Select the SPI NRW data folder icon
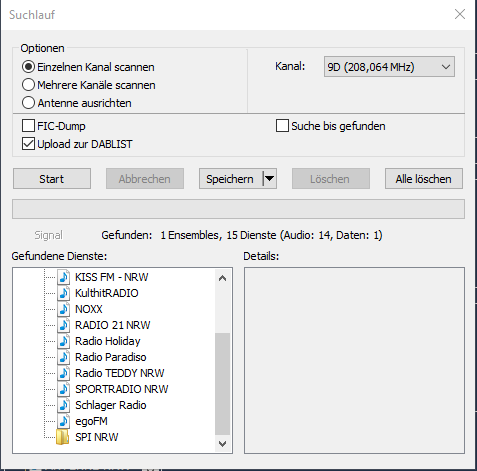 coord(63,437)
